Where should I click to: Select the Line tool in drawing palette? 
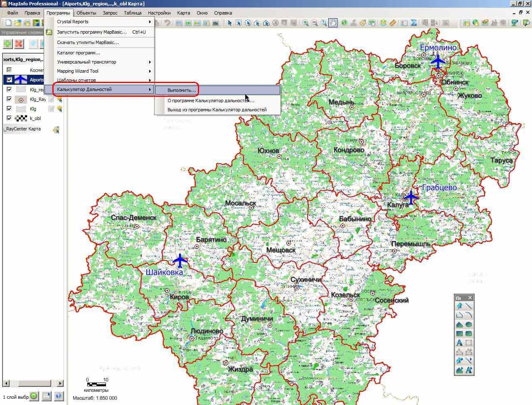(x=469, y=306)
